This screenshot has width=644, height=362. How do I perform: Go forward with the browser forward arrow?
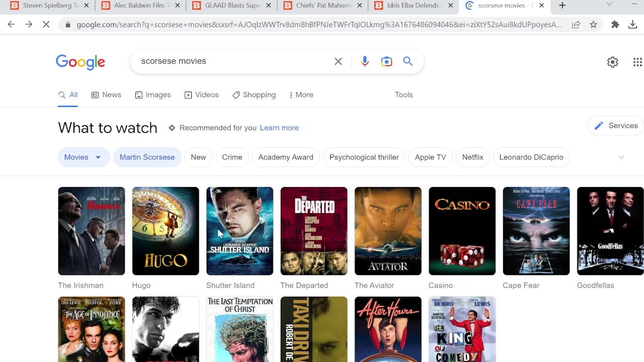tap(29, 24)
